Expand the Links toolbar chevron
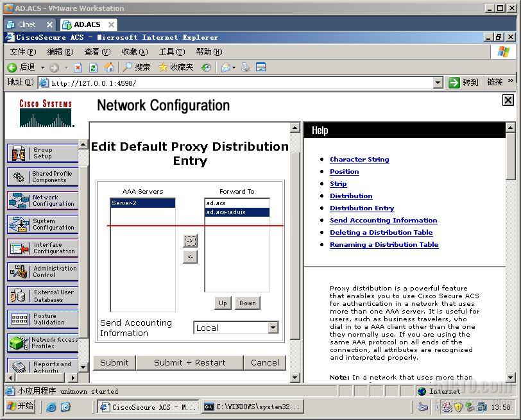The height and width of the screenshot is (420, 521). [x=510, y=81]
